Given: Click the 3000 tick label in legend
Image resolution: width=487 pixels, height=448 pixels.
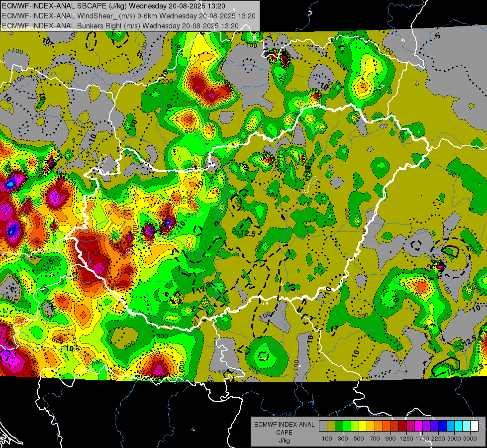Looking at the screenshot, I should coord(454,439).
